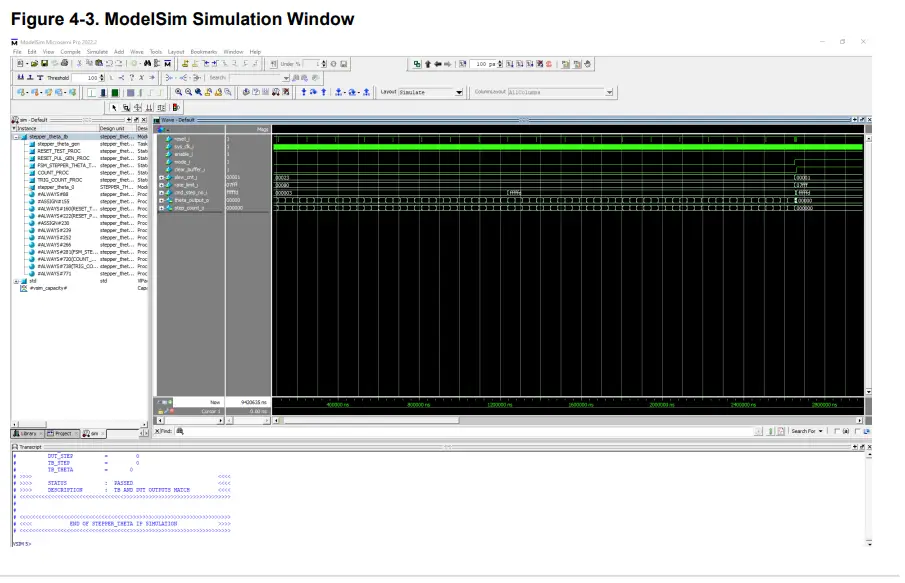Click the wave pane vertical scrollbar down arrow

tap(868, 392)
